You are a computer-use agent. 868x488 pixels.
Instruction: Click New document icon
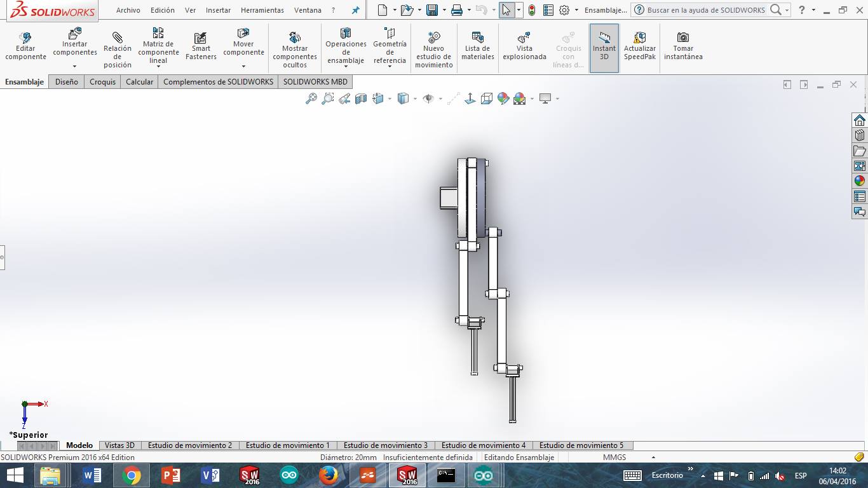(x=382, y=10)
